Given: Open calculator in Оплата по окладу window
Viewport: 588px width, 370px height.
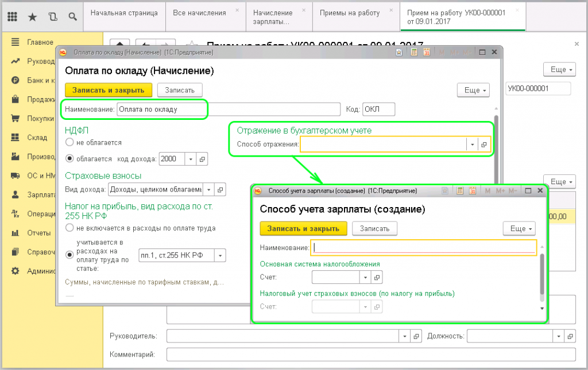Looking at the screenshot, I should (414, 52).
